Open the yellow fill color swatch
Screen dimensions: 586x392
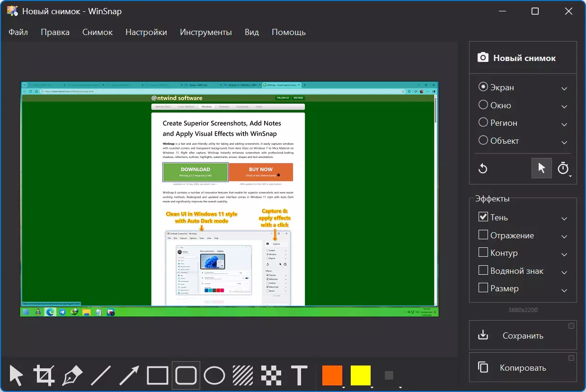click(360, 375)
